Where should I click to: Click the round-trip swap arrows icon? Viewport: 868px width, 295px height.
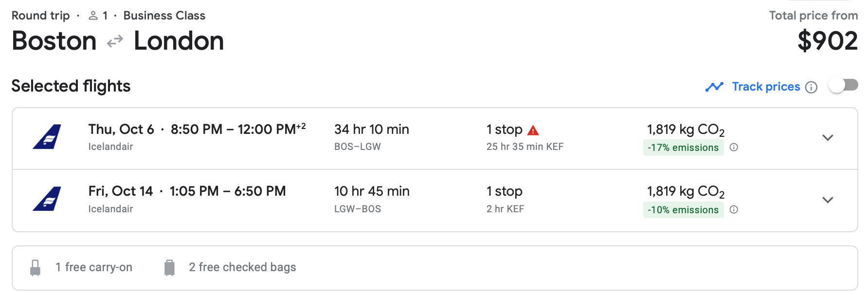(x=115, y=41)
